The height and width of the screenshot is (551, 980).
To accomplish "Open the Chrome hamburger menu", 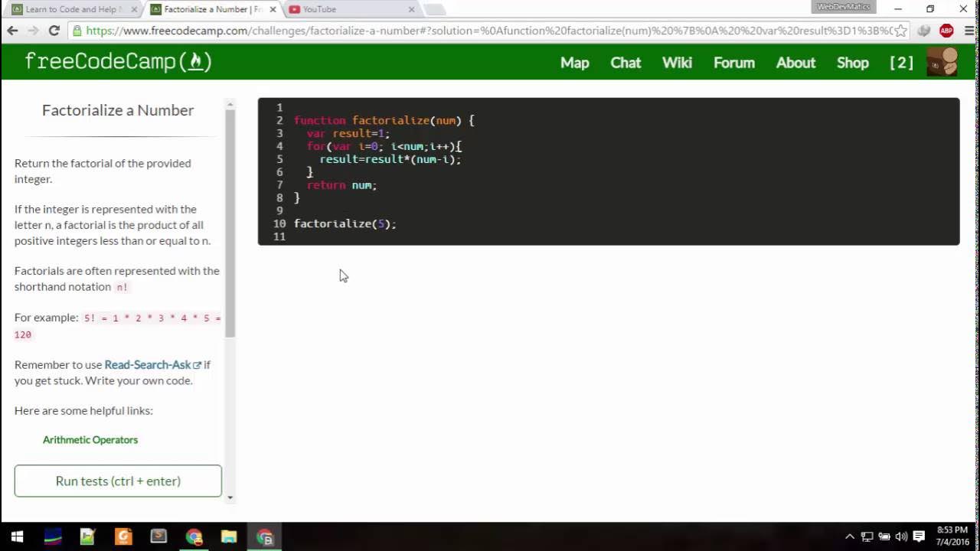I will [x=969, y=31].
